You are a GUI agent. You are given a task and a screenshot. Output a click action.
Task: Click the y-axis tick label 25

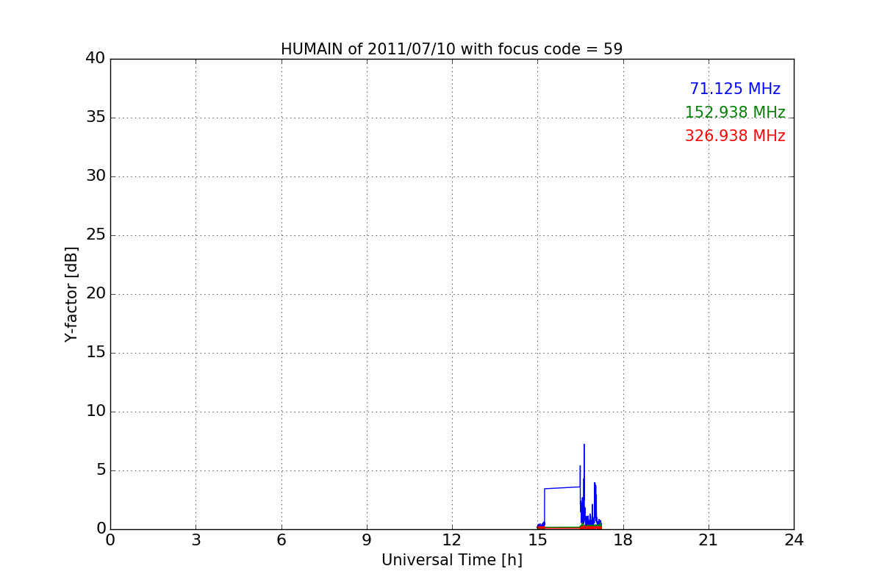(x=96, y=235)
